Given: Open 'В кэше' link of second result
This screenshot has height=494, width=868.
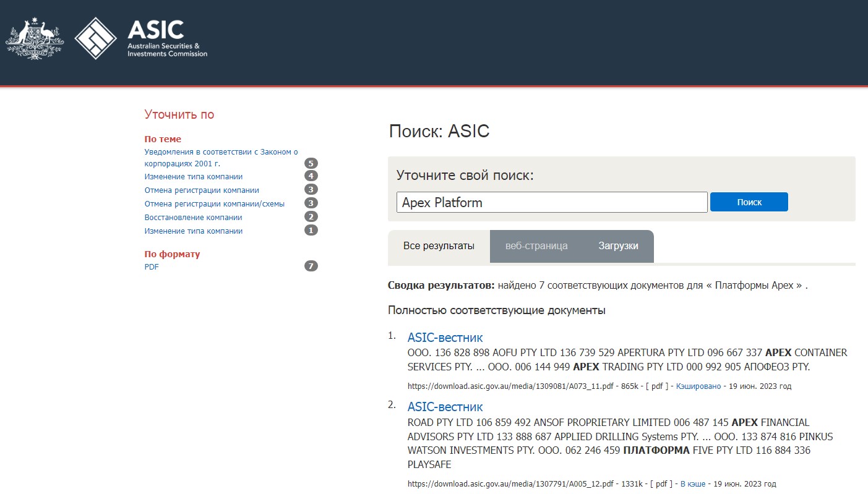Looking at the screenshot, I should [693, 484].
